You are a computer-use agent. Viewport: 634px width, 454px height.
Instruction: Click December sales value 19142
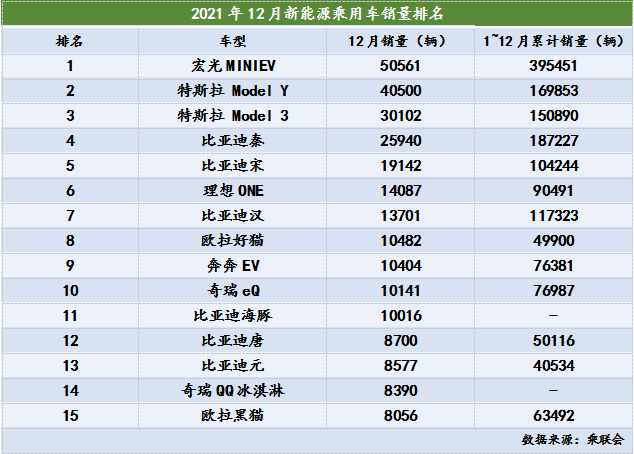(x=400, y=166)
